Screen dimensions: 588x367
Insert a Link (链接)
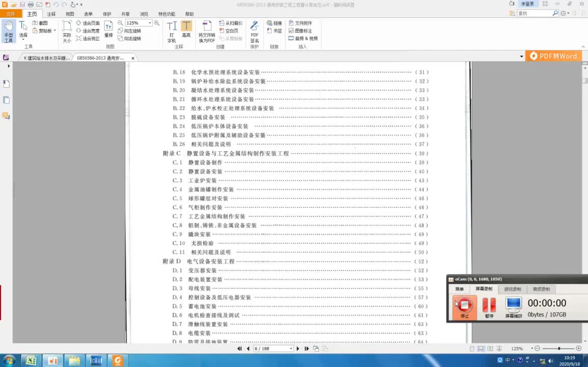point(274,23)
